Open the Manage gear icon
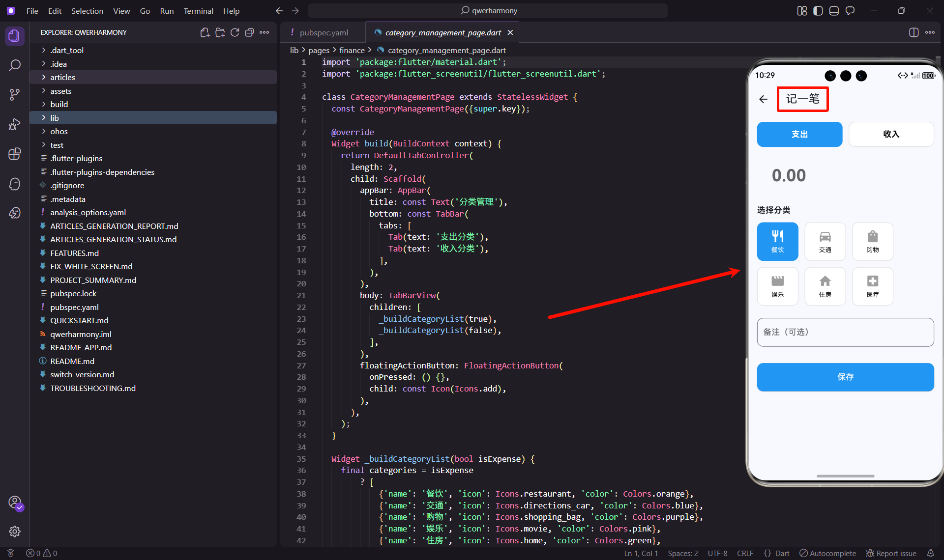The image size is (944, 560). click(x=15, y=532)
